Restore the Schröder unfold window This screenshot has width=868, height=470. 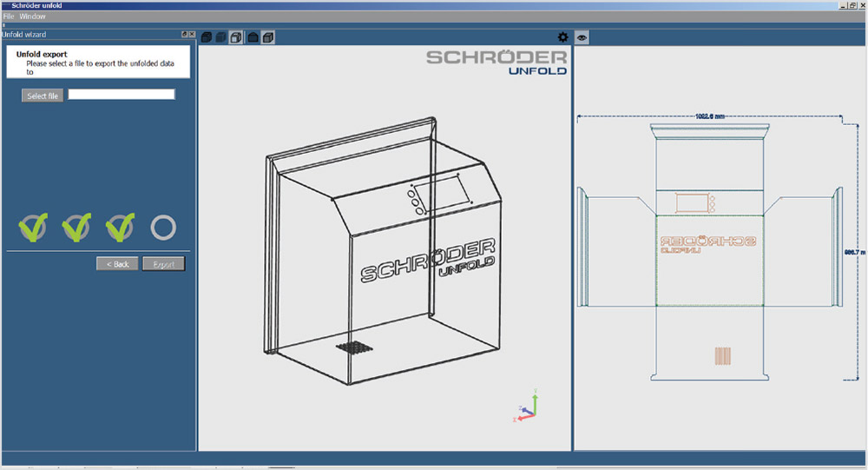852,5
